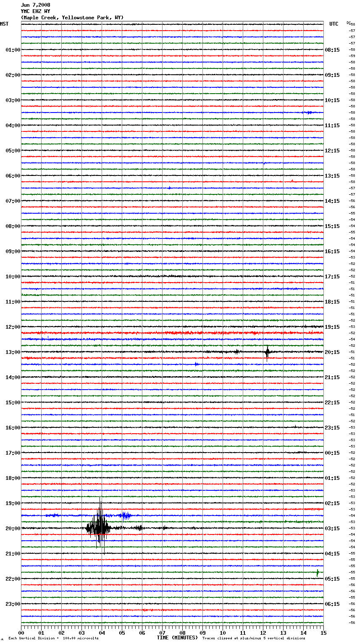The height and width of the screenshot is (644, 357).
Task: Click the 17:15 UTC row label
Action: (x=332, y=277)
